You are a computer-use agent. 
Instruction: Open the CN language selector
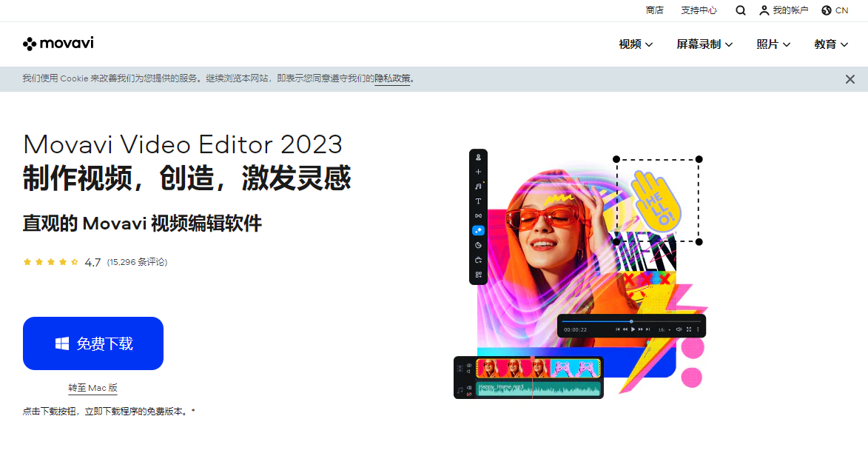[835, 10]
